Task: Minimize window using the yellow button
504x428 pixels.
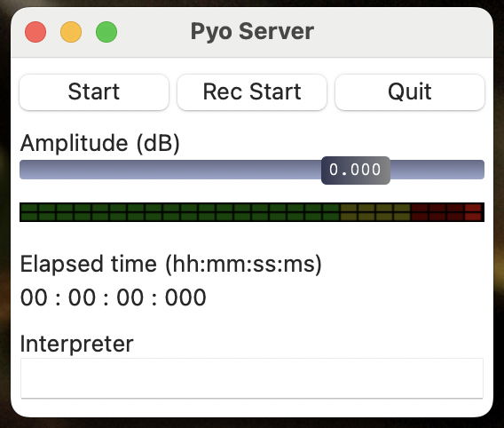Action: [71, 32]
